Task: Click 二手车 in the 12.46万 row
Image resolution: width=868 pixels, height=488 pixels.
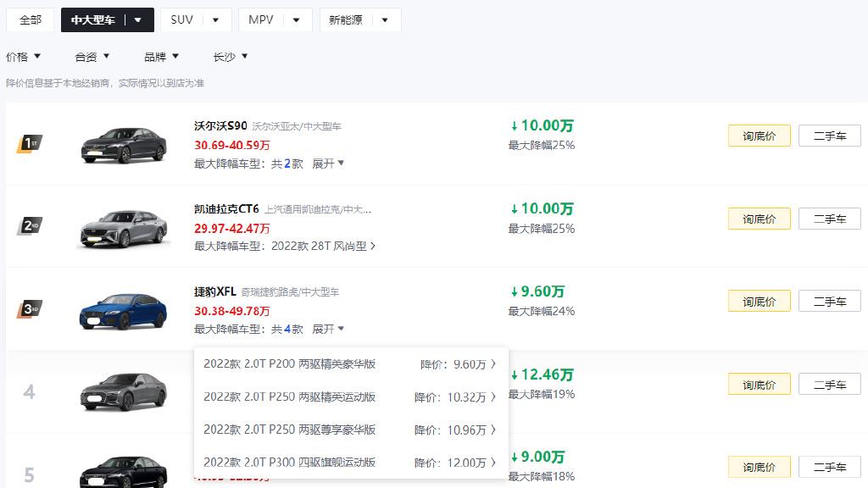Action: coord(830,384)
